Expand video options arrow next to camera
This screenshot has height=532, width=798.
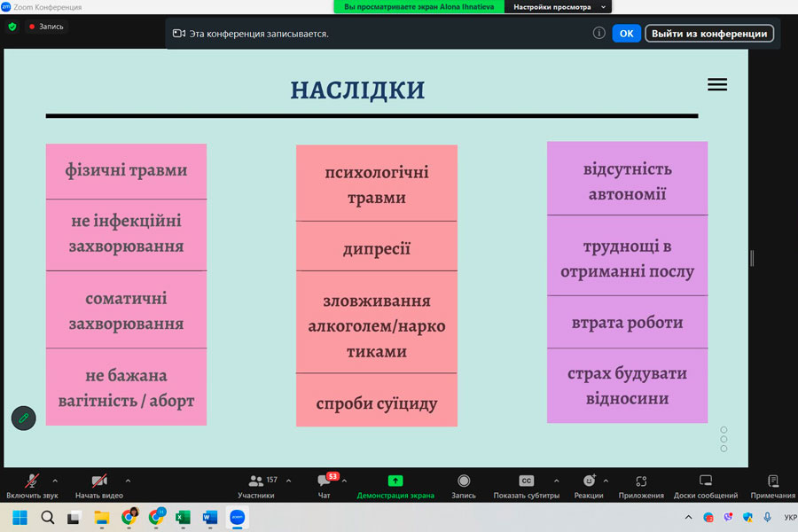tap(128, 480)
